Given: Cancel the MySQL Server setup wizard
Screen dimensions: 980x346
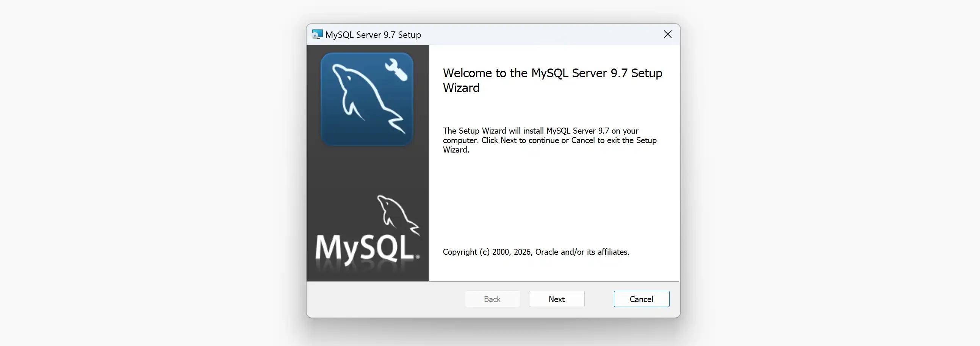Looking at the screenshot, I should 642,299.
